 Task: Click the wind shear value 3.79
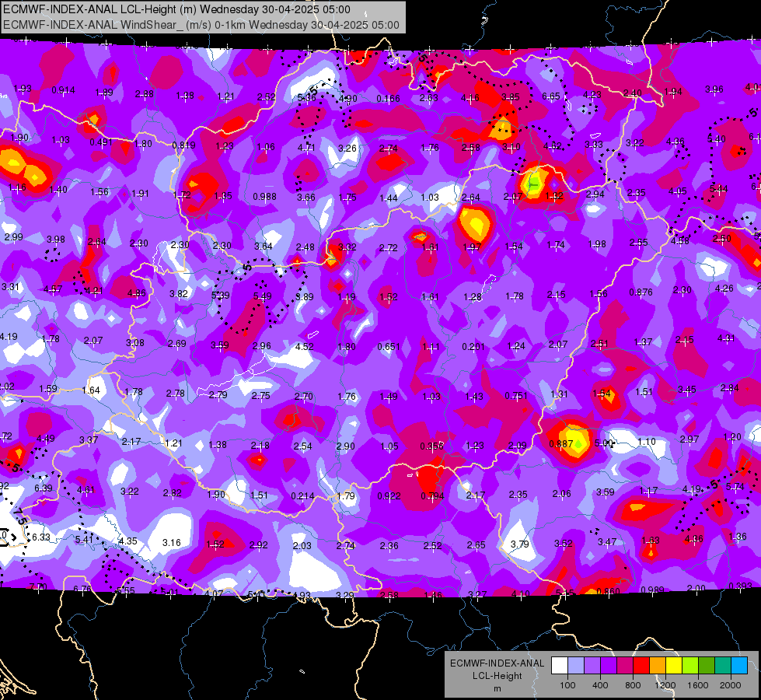click(x=520, y=544)
